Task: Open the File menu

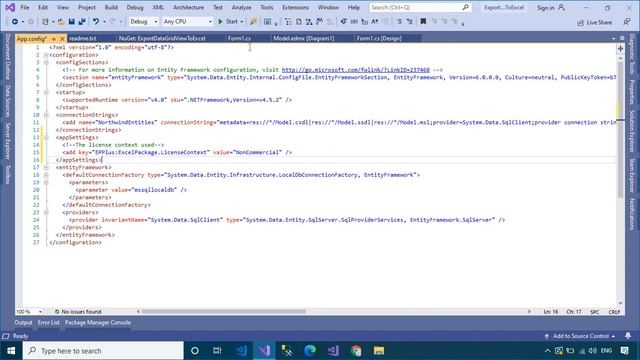Action: [x=24, y=7]
